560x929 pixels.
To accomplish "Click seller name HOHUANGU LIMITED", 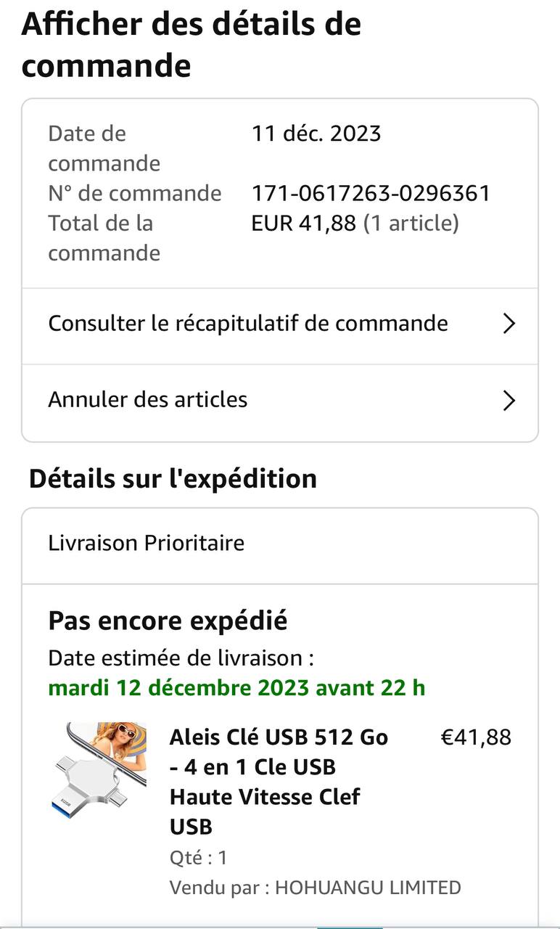I will 368,887.
